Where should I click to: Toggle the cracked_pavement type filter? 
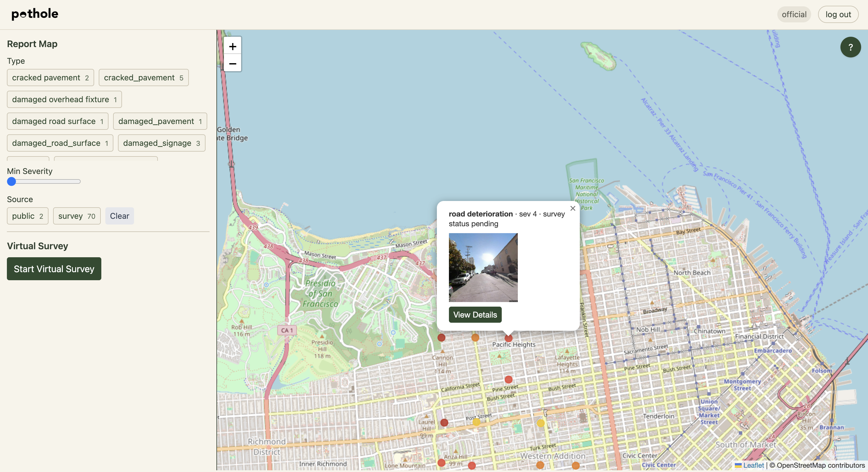click(143, 78)
